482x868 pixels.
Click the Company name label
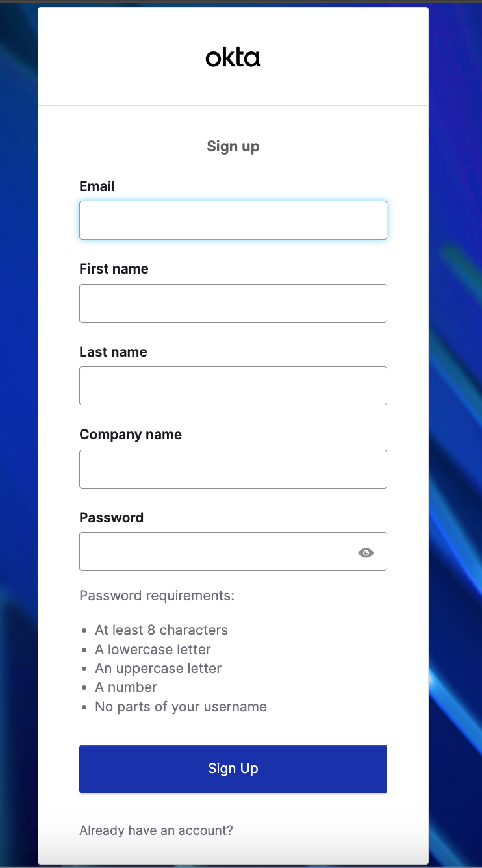pos(130,434)
